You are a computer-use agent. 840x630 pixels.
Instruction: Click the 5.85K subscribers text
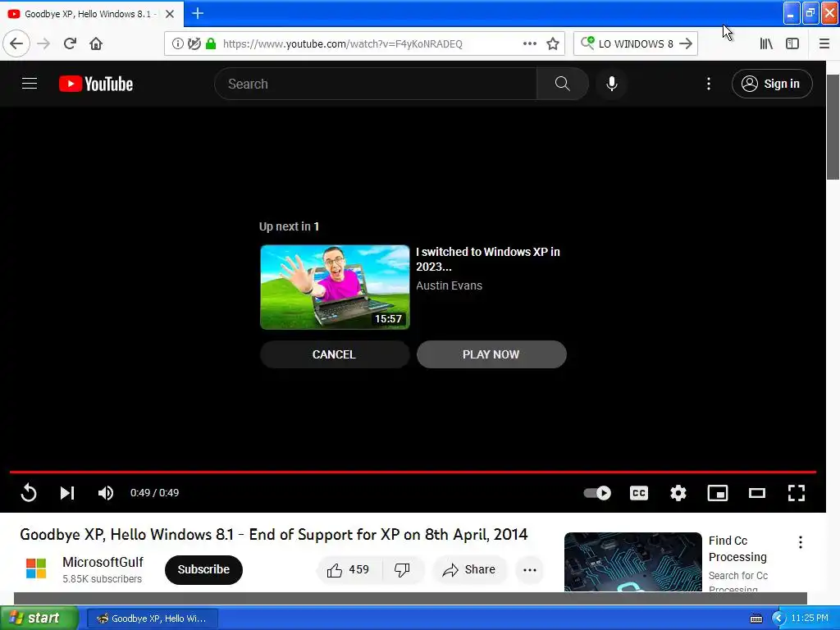102,578
